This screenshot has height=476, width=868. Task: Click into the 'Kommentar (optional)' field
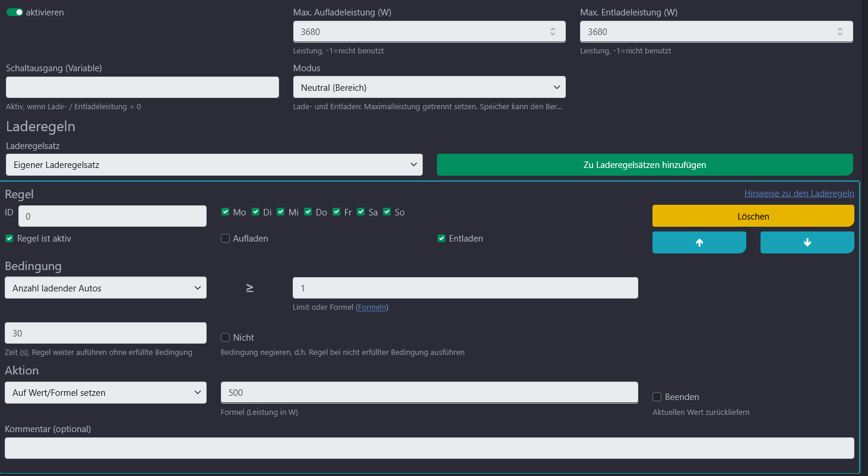point(429,448)
